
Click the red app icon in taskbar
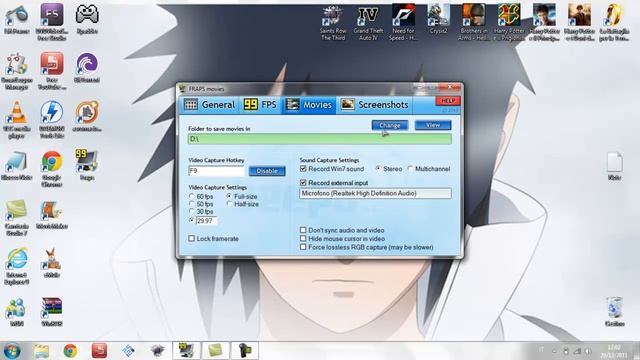click(x=99, y=351)
